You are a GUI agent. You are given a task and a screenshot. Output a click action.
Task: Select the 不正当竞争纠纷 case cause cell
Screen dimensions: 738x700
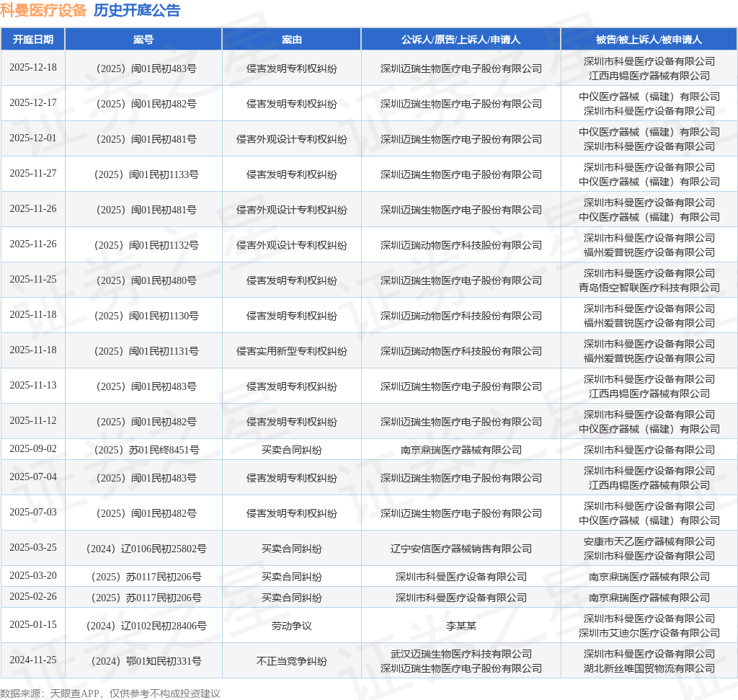292,661
